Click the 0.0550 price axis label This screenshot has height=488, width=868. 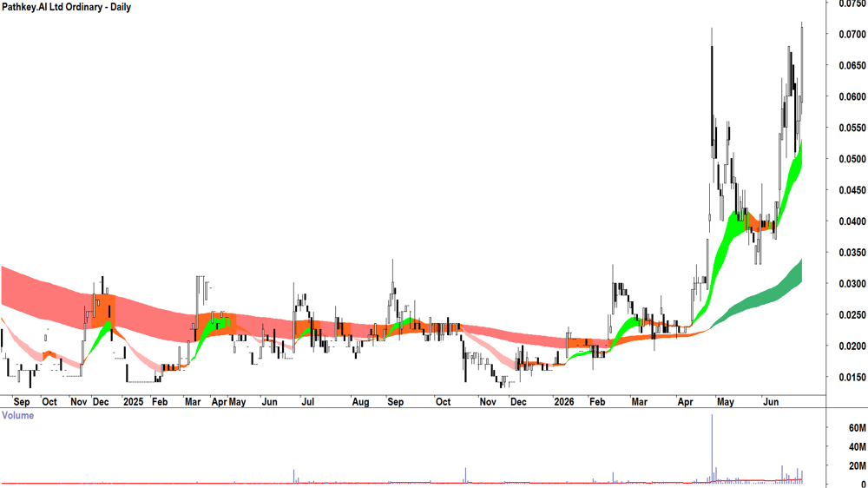pyautogui.click(x=852, y=128)
